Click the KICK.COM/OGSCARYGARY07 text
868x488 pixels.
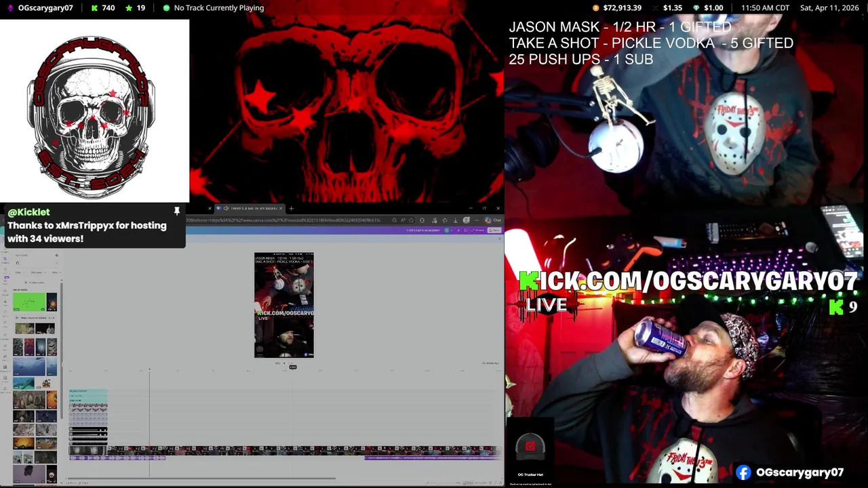(x=689, y=281)
